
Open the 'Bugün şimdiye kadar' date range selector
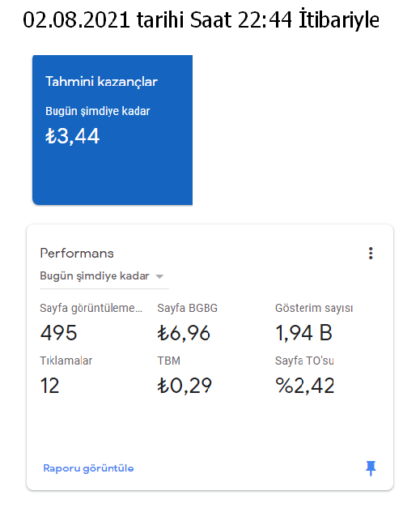click(104, 276)
